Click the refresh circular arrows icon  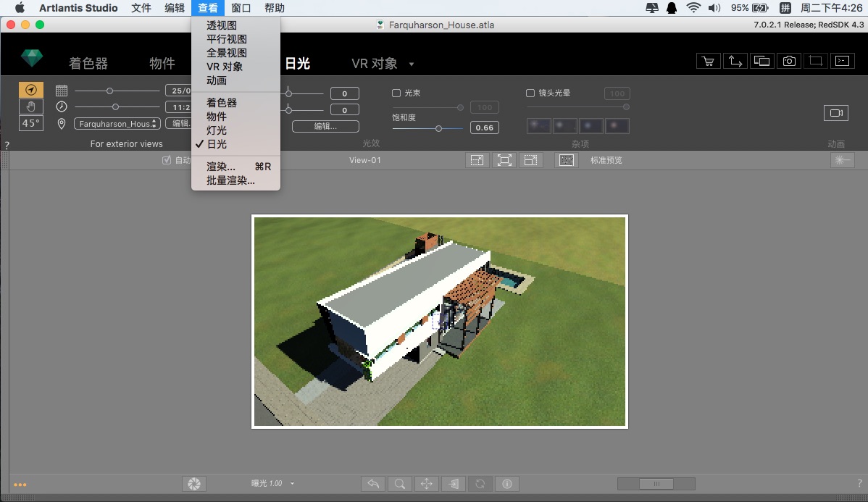click(x=480, y=484)
